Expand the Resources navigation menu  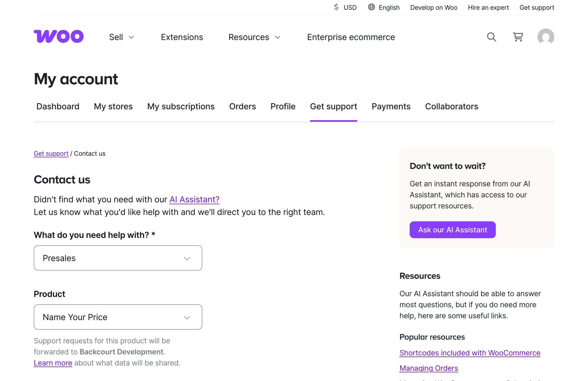tap(254, 37)
